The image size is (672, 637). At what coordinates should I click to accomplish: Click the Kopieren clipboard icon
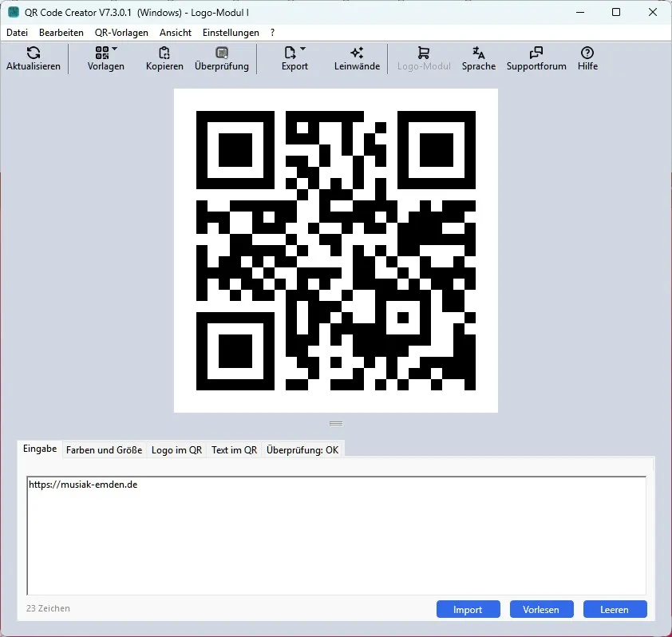(x=164, y=53)
